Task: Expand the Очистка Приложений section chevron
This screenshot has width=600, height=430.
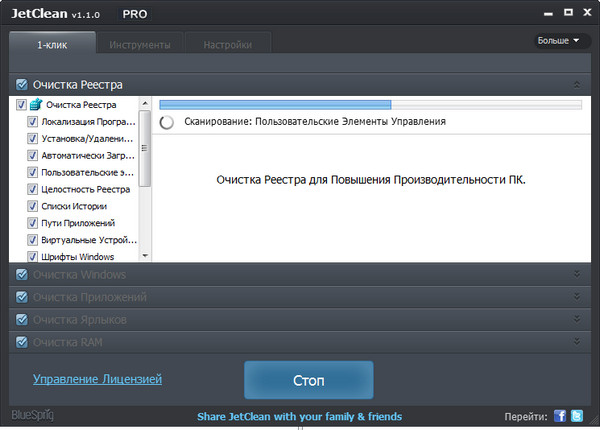Action: [x=577, y=296]
